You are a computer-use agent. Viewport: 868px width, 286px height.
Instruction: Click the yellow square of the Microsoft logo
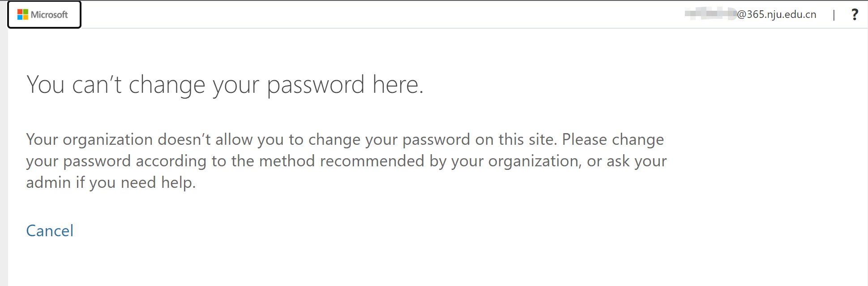[x=26, y=17]
